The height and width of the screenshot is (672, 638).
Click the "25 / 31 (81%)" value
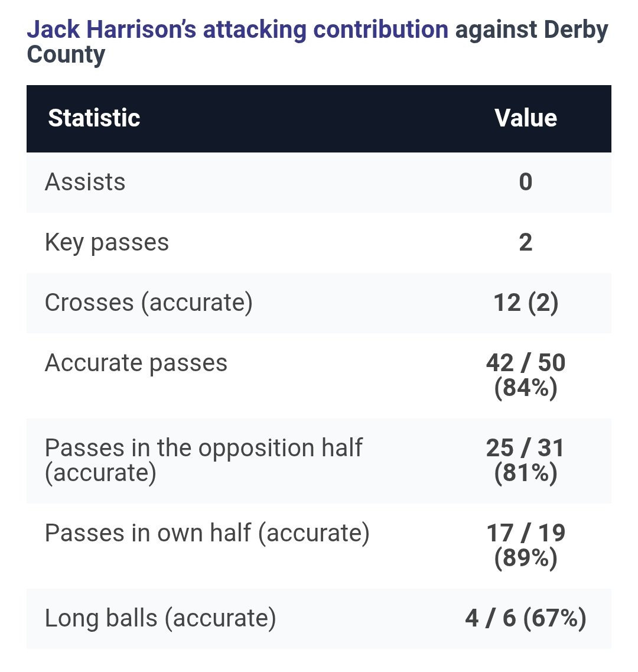pos(526,460)
